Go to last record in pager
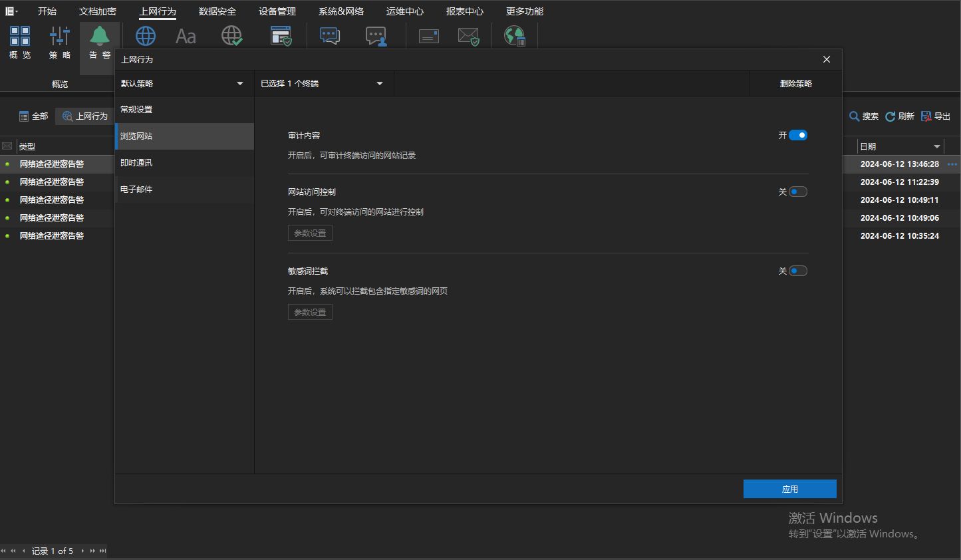Viewport: 961px width, 560px height. tap(102, 551)
